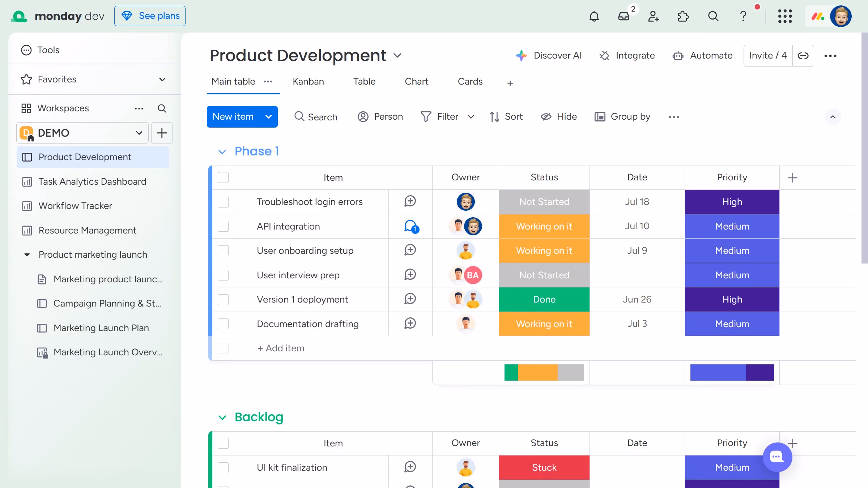Image resolution: width=868 pixels, height=488 pixels.
Task: Collapse Backlog group
Action: pos(222,418)
